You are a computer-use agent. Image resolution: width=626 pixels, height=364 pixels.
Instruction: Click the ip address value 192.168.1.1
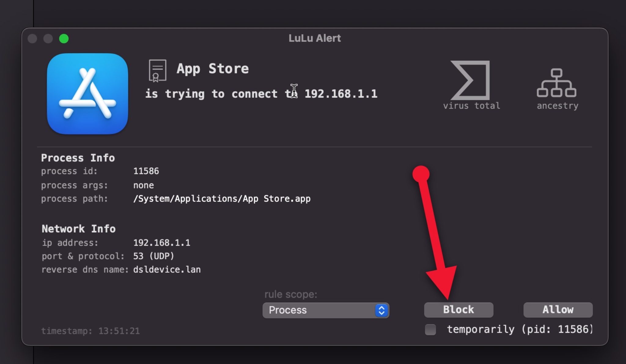[162, 243]
